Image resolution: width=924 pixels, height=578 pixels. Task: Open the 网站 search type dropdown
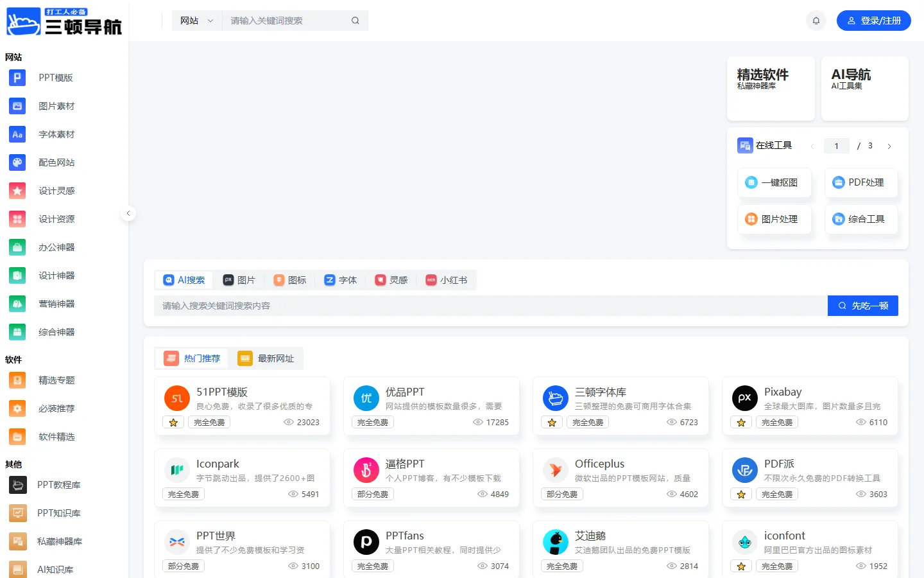click(196, 21)
